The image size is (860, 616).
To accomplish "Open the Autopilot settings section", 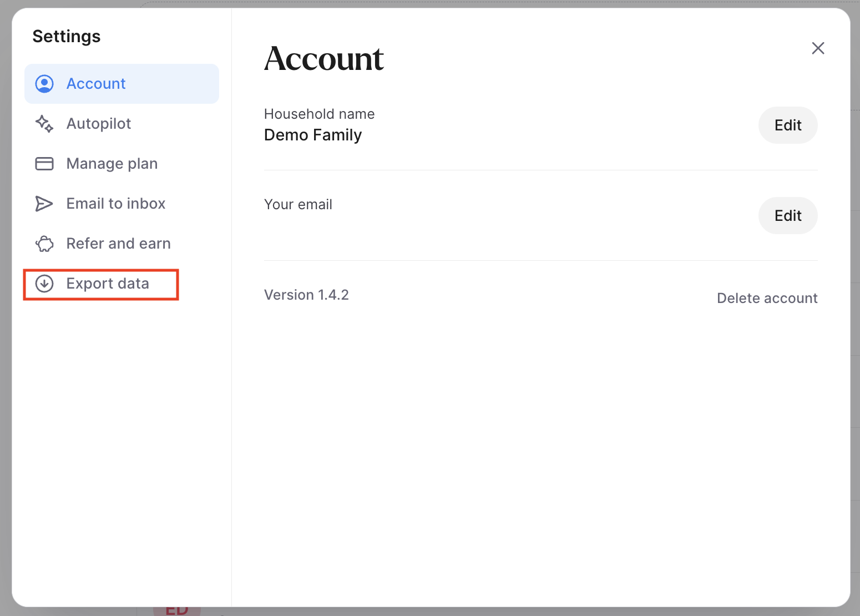I will pyautogui.click(x=99, y=124).
